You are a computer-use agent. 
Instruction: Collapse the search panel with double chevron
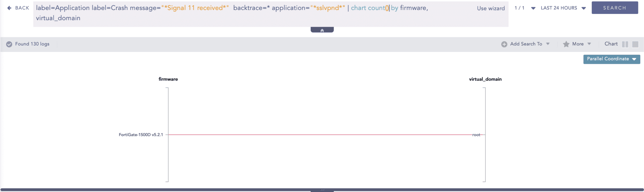click(x=322, y=30)
